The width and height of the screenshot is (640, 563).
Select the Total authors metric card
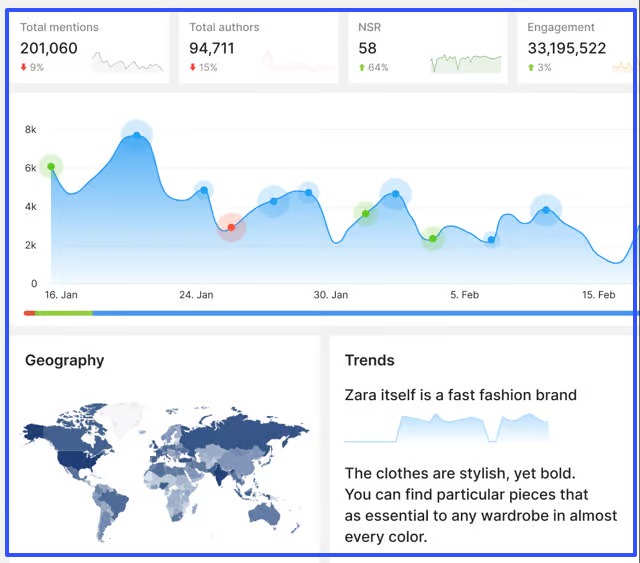pyautogui.click(x=258, y=47)
